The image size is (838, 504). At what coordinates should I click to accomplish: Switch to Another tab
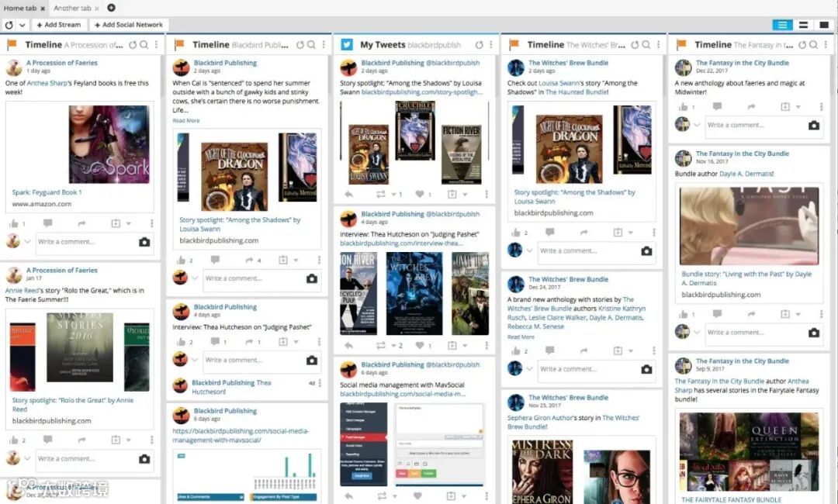pos(72,8)
